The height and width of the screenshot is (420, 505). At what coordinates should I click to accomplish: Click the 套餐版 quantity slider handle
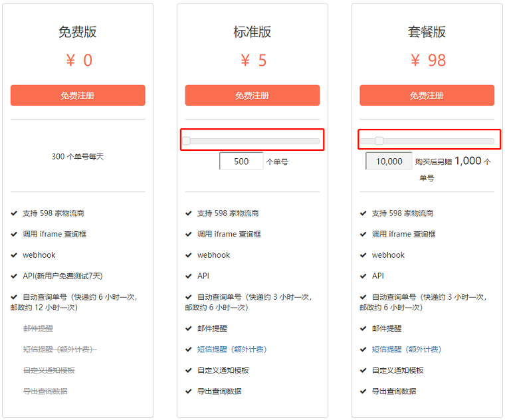379,141
